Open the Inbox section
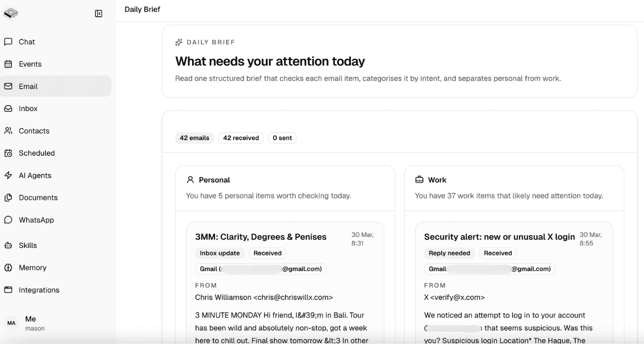Image resolution: width=644 pixels, height=344 pixels. click(x=28, y=109)
